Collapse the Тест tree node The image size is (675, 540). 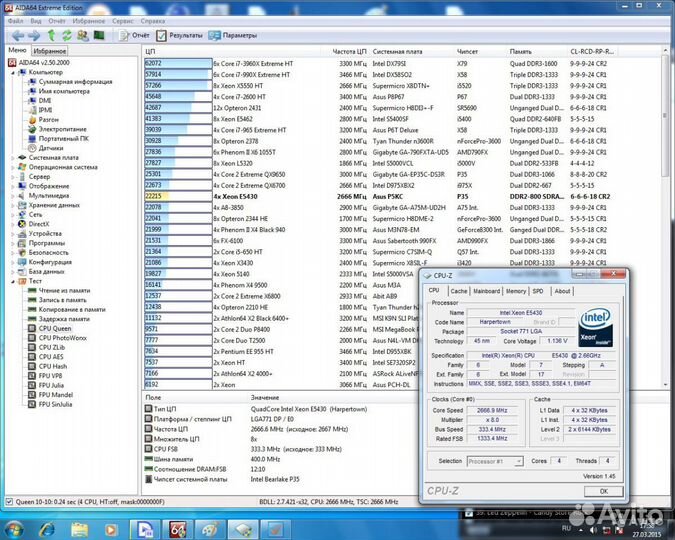click(12, 281)
